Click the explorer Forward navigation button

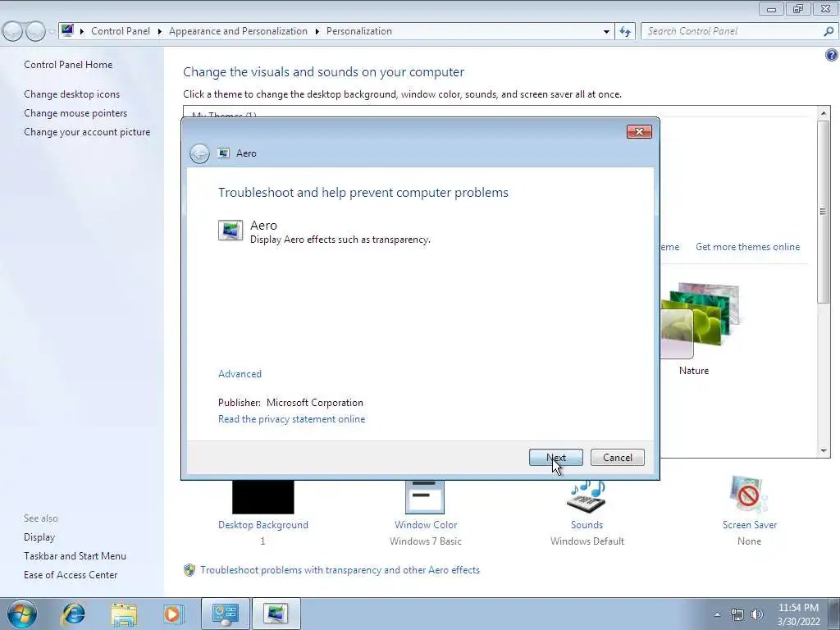(35, 32)
